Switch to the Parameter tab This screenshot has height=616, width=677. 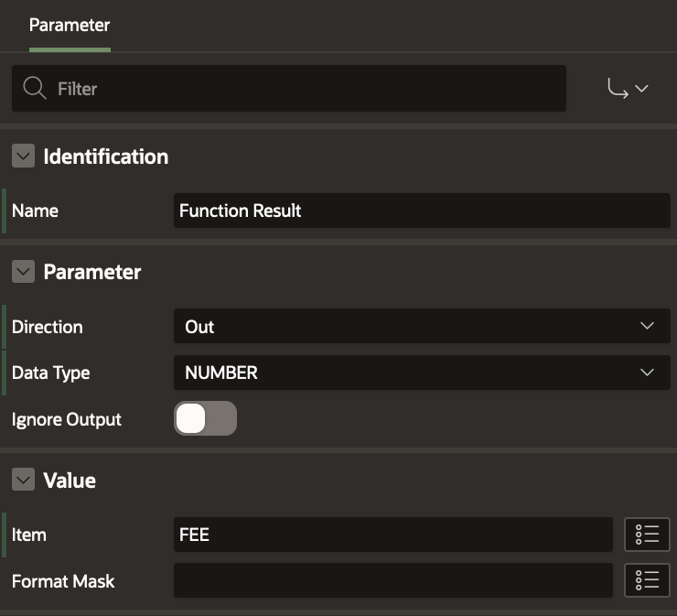click(x=69, y=25)
